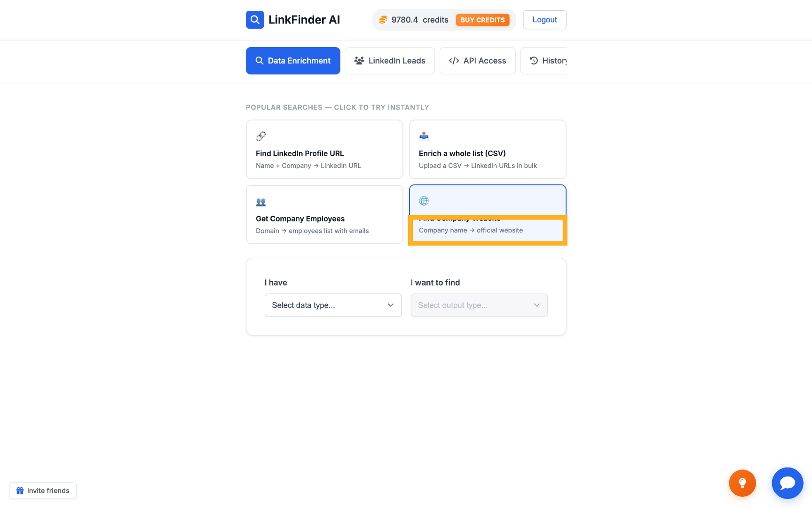This screenshot has height=508, width=812.
Task: Click 'Company name → official website' text
Action: tap(471, 230)
